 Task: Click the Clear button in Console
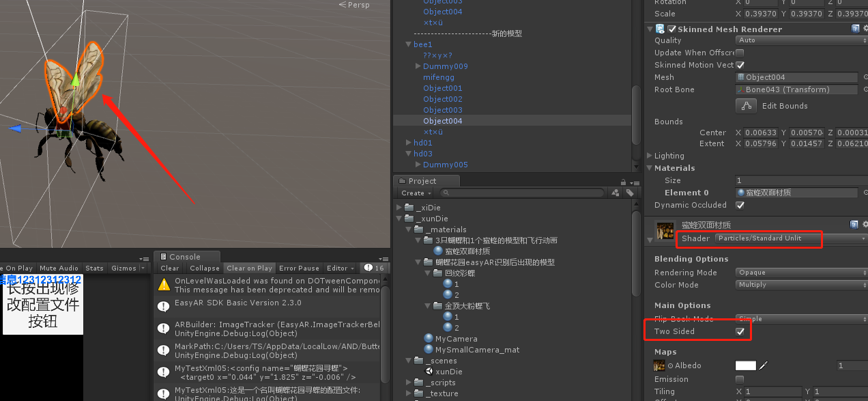point(170,268)
